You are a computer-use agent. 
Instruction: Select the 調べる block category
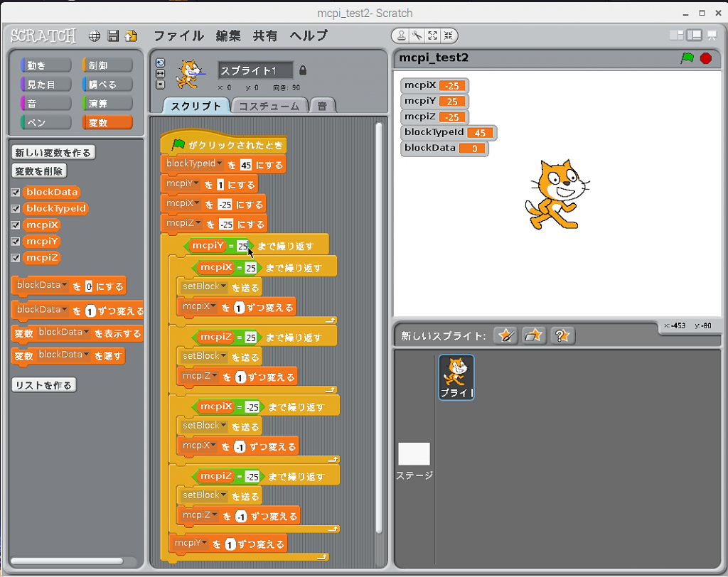coord(107,85)
